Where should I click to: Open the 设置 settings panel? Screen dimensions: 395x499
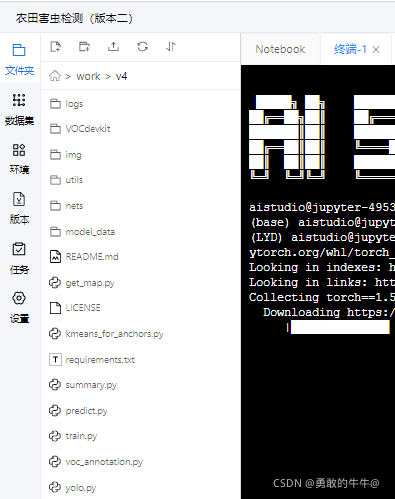tap(19, 308)
